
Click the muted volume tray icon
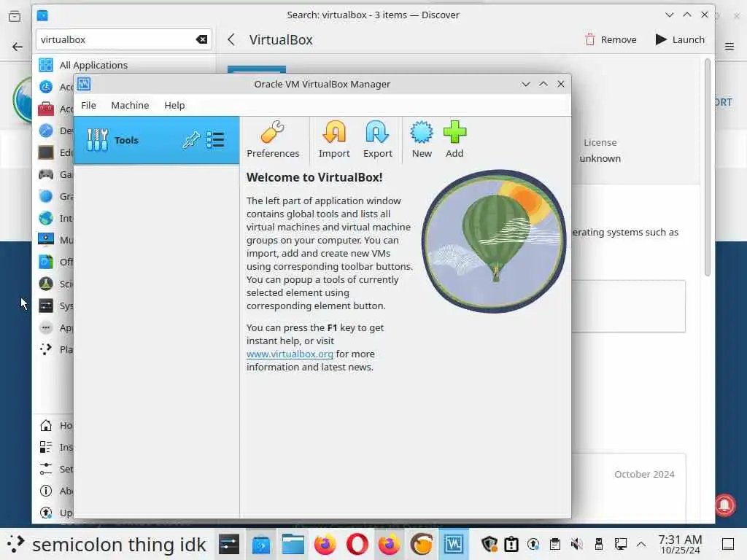click(x=576, y=544)
